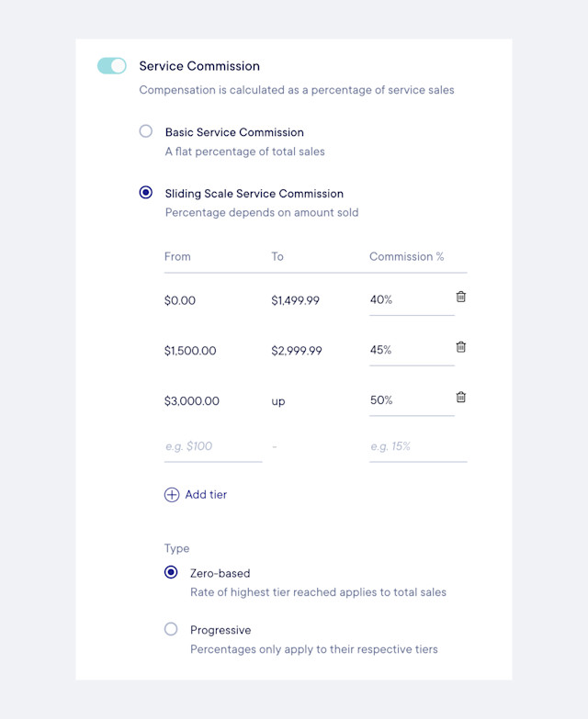
Task: Focus the new tier commission percent field
Action: (418, 447)
